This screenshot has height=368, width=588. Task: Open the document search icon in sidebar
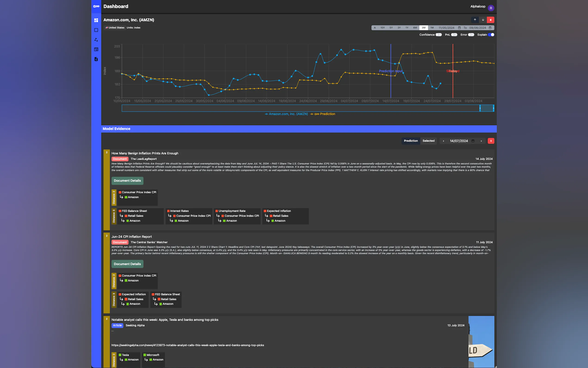pos(96,59)
